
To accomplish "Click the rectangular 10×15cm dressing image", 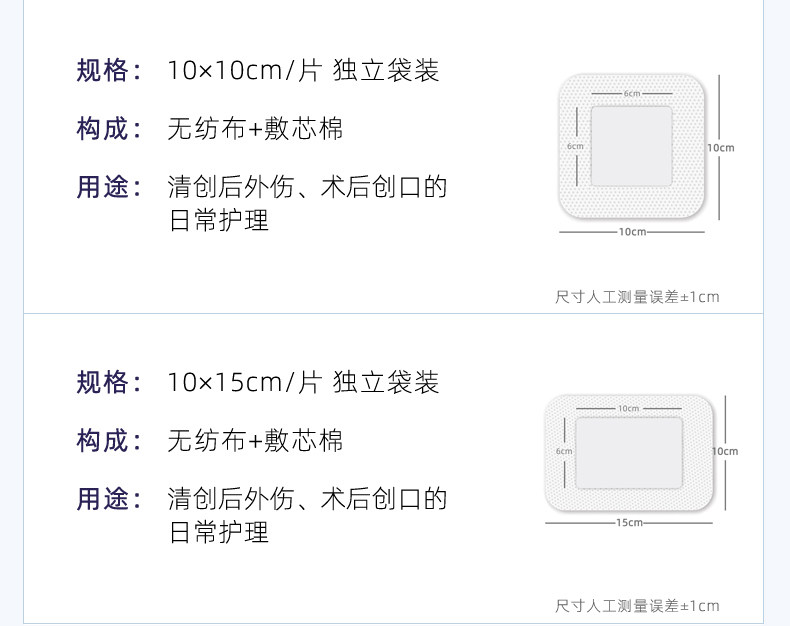I will (627, 452).
